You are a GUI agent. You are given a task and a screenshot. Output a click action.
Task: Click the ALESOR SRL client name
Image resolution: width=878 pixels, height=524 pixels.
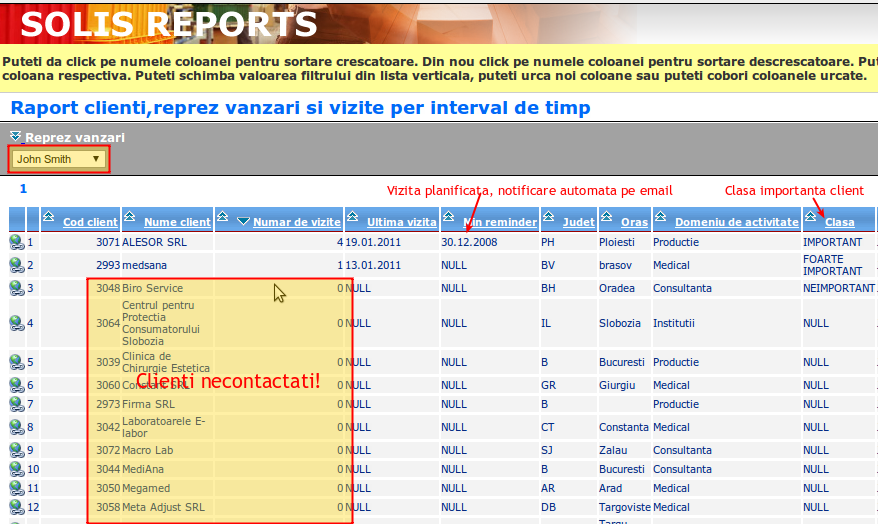(154, 242)
